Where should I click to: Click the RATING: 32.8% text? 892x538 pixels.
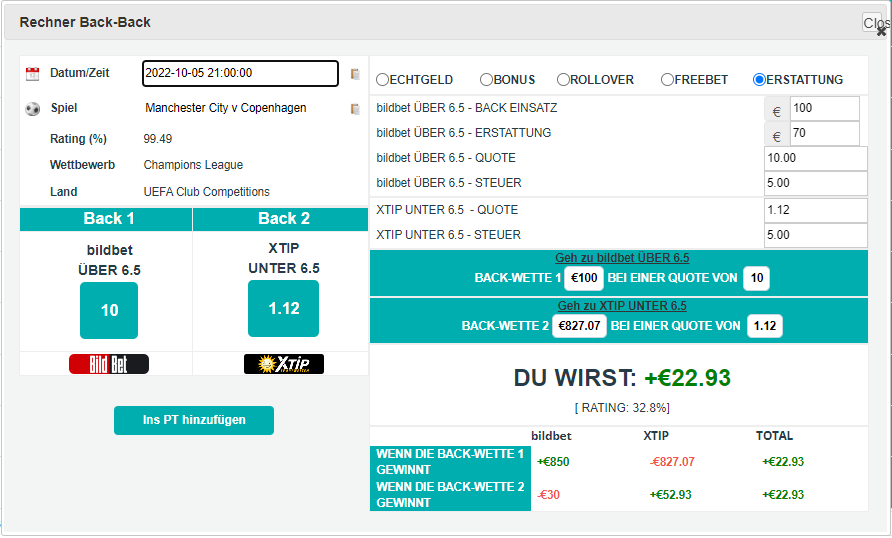pyautogui.click(x=622, y=408)
